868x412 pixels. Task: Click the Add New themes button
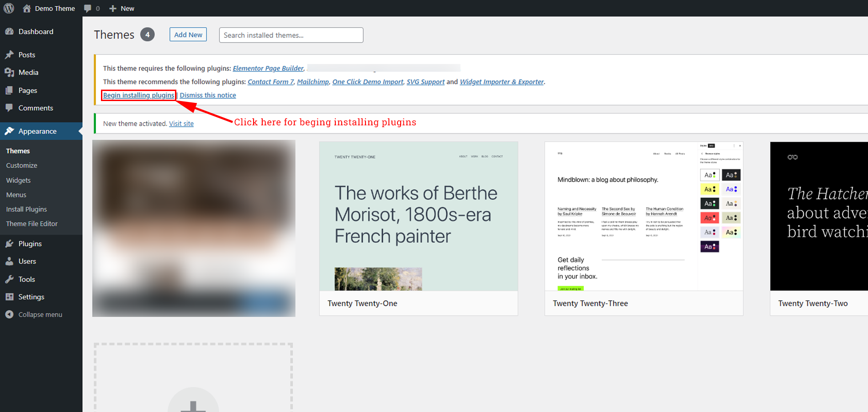pyautogui.click(x=188, y=34)
